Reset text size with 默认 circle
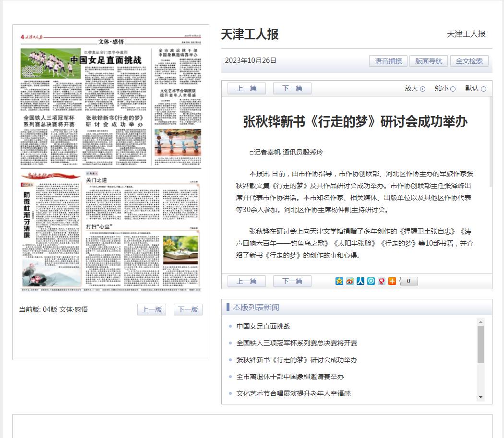Image resolution: width=504 pixels, height=438 pixels. coord(483,89)
